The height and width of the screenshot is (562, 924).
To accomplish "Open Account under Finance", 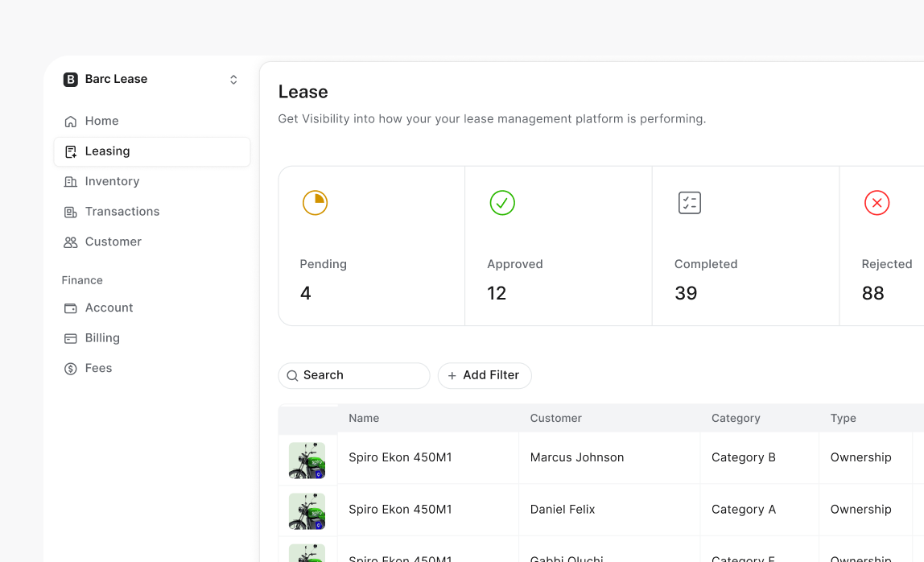I will click(x=152, y=308).
